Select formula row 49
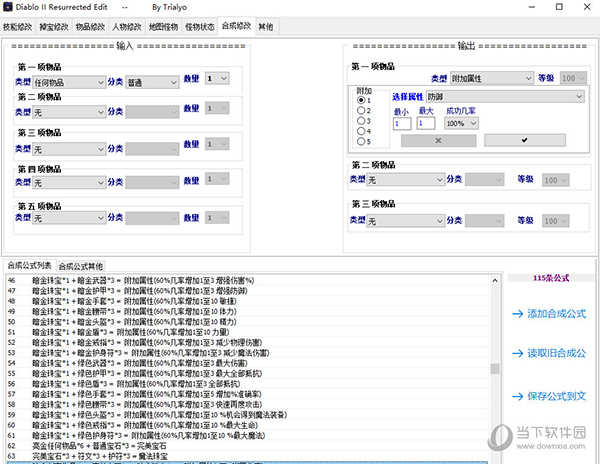 point(247,311)
